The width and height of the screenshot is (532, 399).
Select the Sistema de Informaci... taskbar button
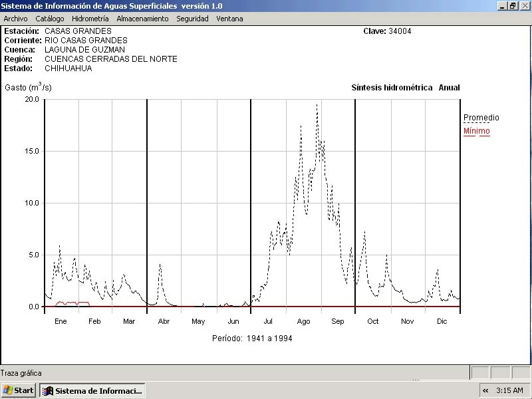click(x=92, y=390)
